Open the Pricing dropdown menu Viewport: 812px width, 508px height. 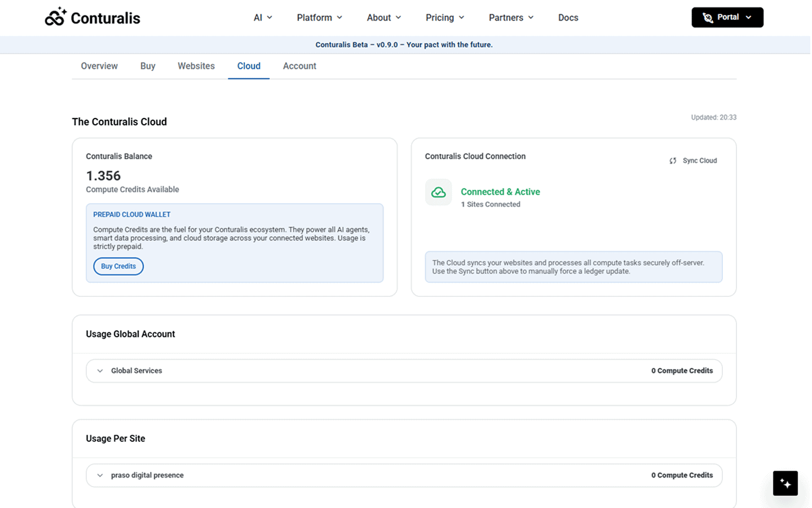tap(445, 17)
